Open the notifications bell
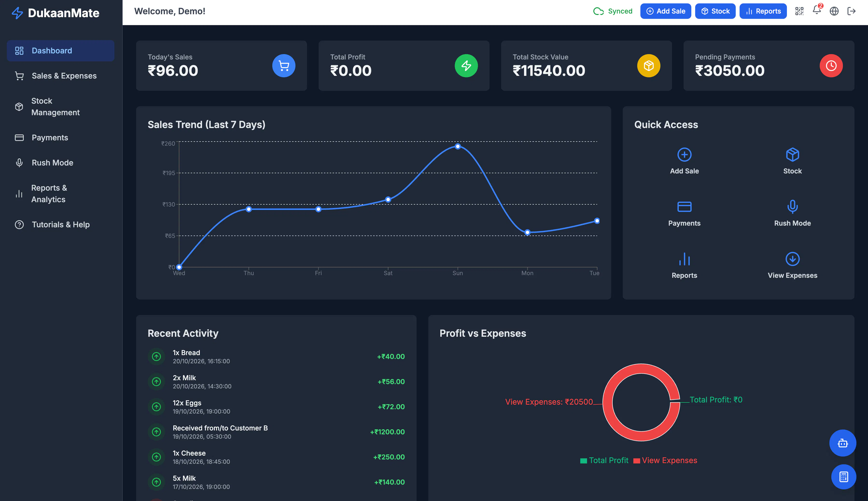 [x=817, y=10]
